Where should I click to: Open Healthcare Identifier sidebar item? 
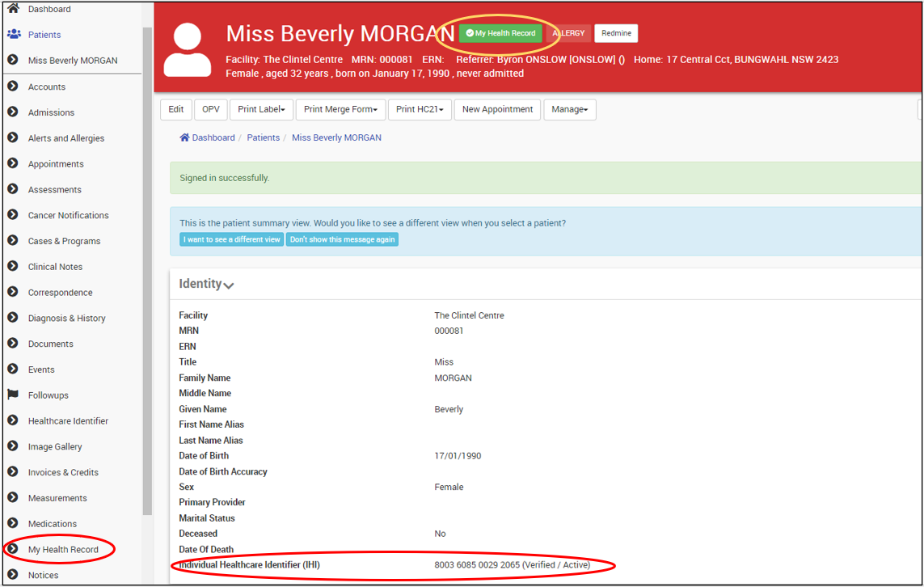coord(69,421)
